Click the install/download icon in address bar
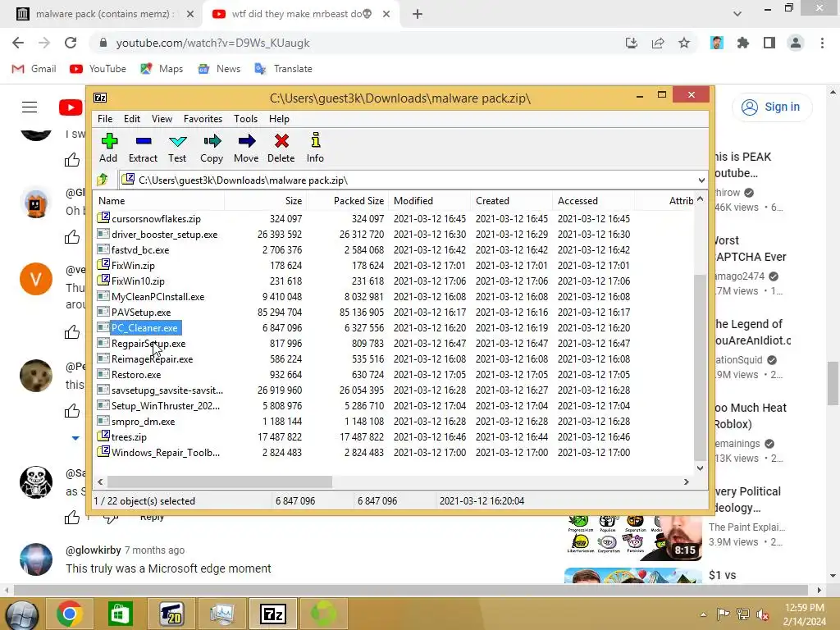The width and height of the screenshot is (840, 630). click(x=632, y=43)
